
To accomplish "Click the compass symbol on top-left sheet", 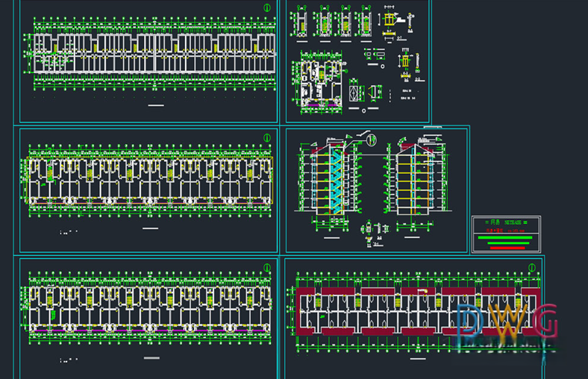I will 267,7.
